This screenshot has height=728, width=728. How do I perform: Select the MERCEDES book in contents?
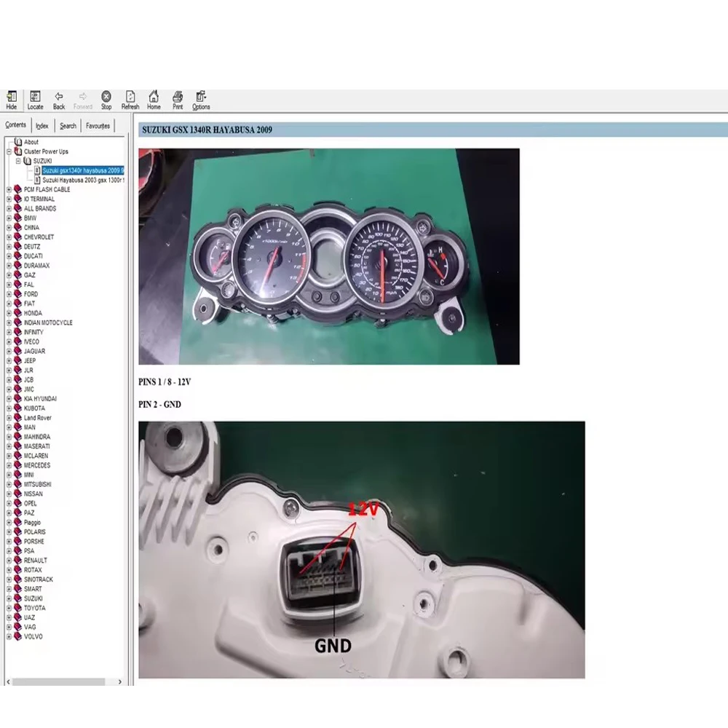coord(37,465)
